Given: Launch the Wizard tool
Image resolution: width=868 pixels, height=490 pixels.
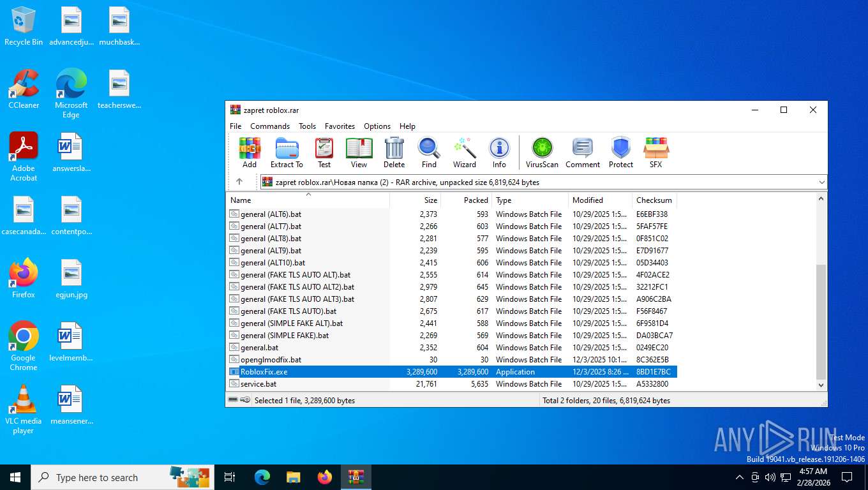Looking at the screenshot, I should pyautogui.click(x=464, y=152).
